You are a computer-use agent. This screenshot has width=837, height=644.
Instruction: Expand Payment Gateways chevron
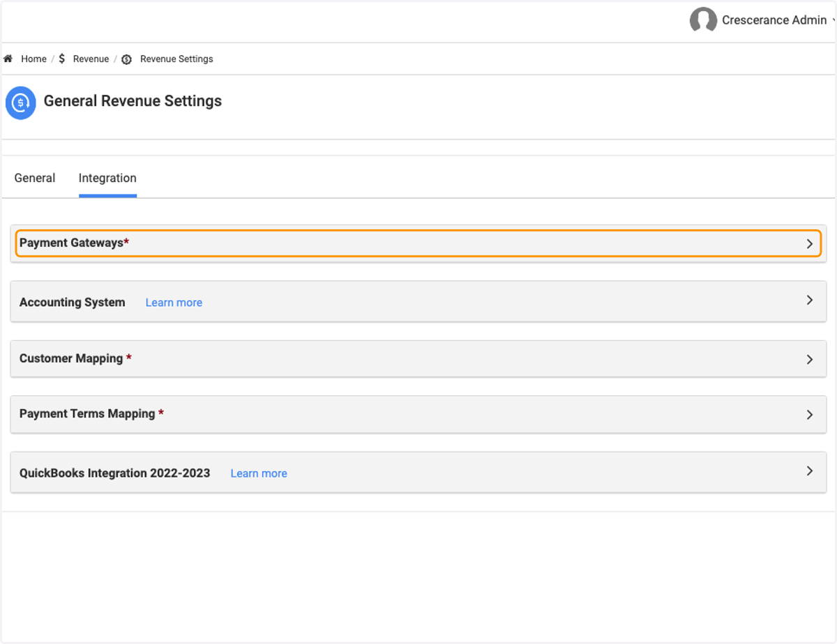point(810,243)
